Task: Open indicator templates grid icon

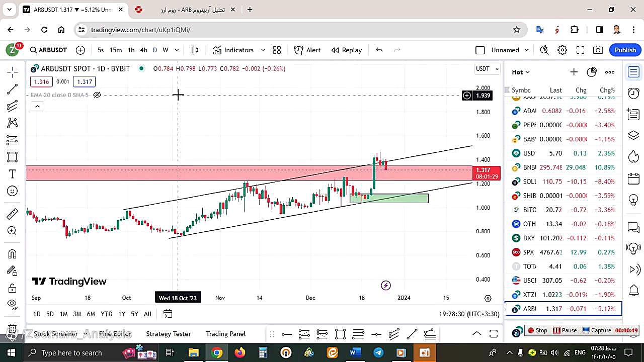Action: point(277,50)
